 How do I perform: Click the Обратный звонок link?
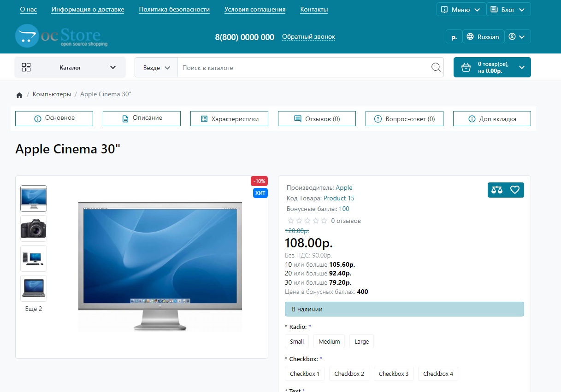[308, 37]
